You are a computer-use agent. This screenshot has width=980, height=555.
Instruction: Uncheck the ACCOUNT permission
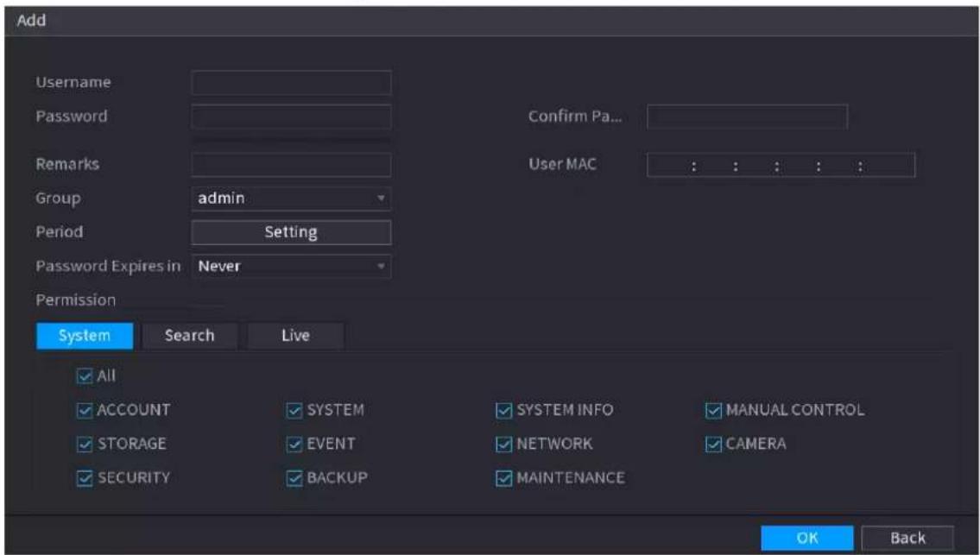pyautogui.click(x=84, y=410)
